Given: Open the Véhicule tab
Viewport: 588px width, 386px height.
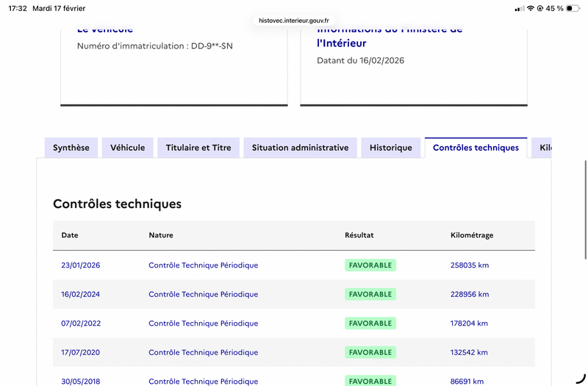Looking at the screenshot, I should (x=128, y=148).
